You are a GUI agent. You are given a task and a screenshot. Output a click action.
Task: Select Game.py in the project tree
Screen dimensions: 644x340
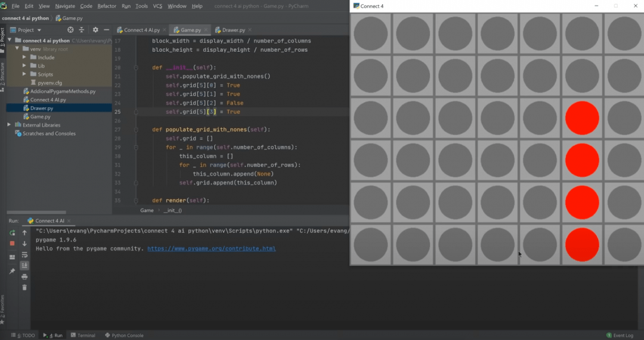click(40, 117)
